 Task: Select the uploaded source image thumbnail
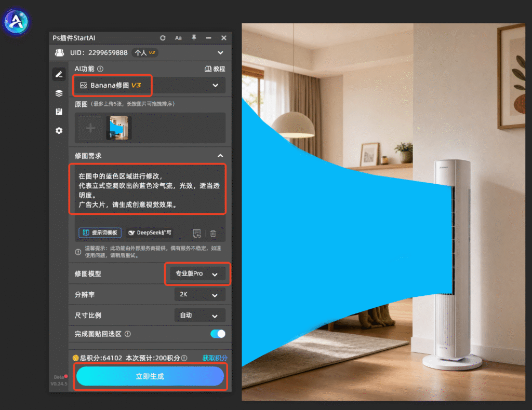pos(119,128)
